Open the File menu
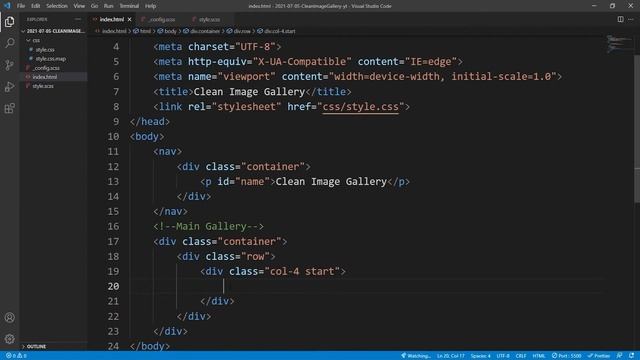The height and width of the screenshot is (360, 640). coord(21,6)
